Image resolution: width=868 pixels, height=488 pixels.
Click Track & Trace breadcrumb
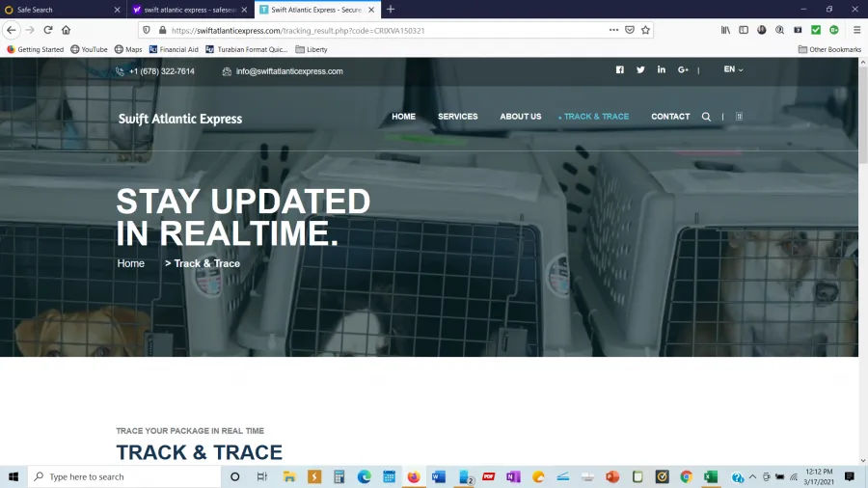pos(207,263)
